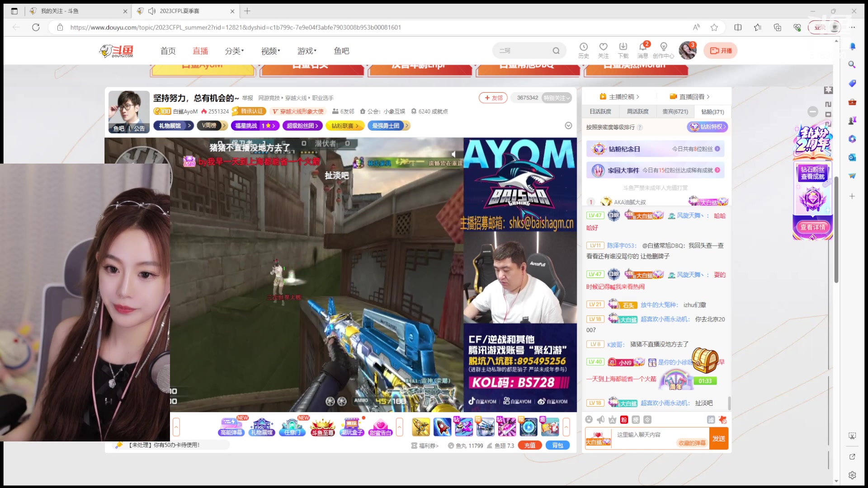
Task: Open 任意门 portal icon
Action: [292, 426]
